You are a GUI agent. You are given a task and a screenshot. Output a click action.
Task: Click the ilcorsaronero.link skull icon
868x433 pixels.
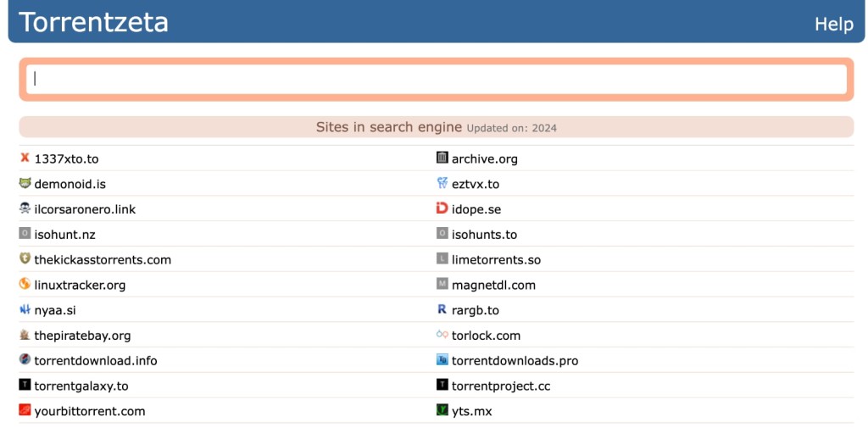[25, 208]
